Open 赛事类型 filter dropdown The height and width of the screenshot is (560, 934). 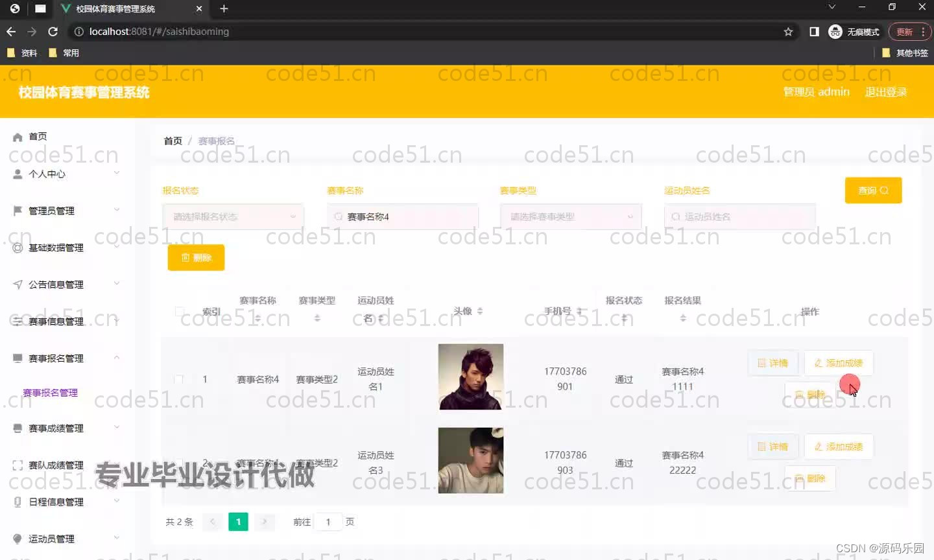(571, 216)
